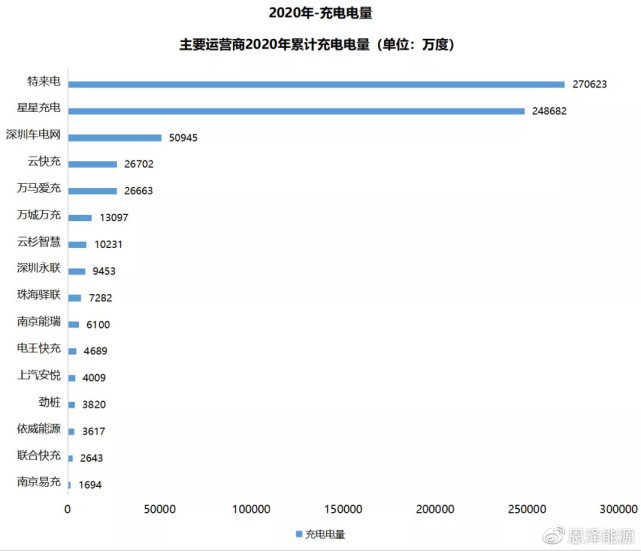Click the x-axis tick label 200000
Screen dimensions: 641x551
click(x=435, y=509)
